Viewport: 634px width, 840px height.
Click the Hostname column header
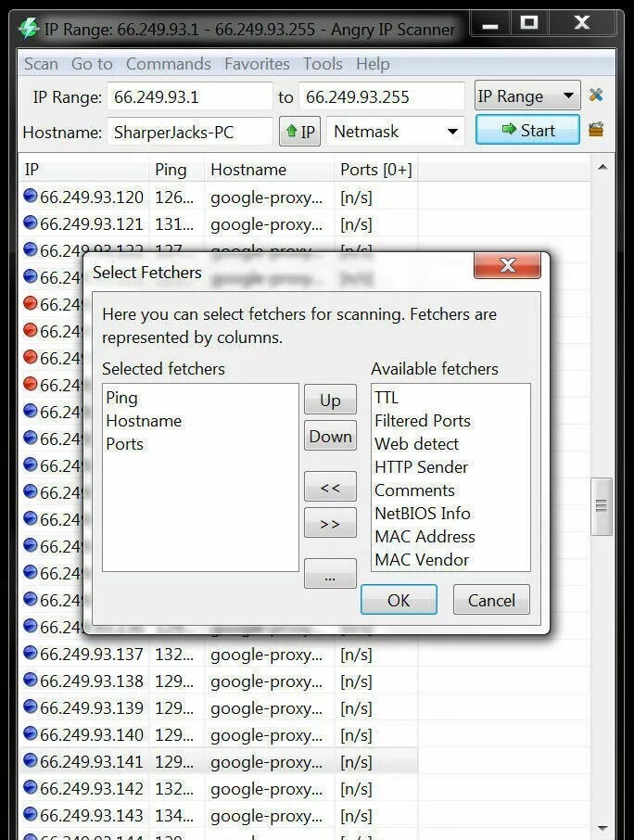click(270, 170)
